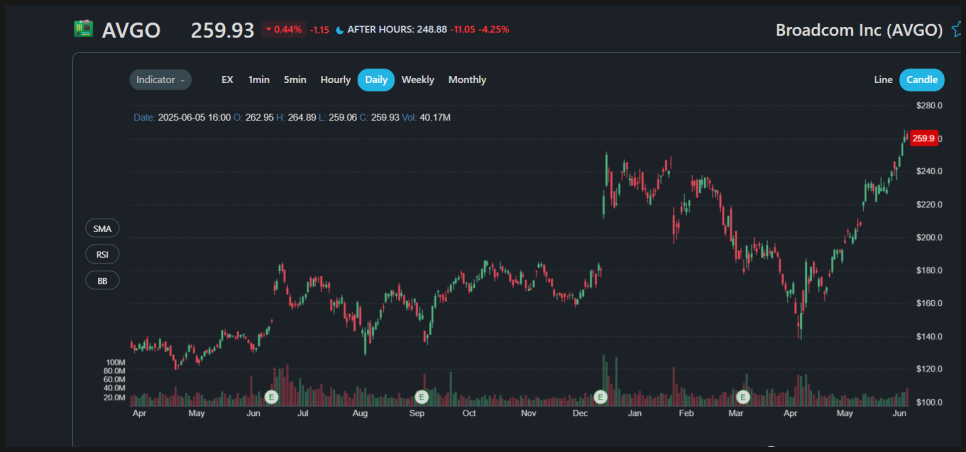Select the Candle chart type
Screen dimensions: 966x452
click(x=922, y=80)
